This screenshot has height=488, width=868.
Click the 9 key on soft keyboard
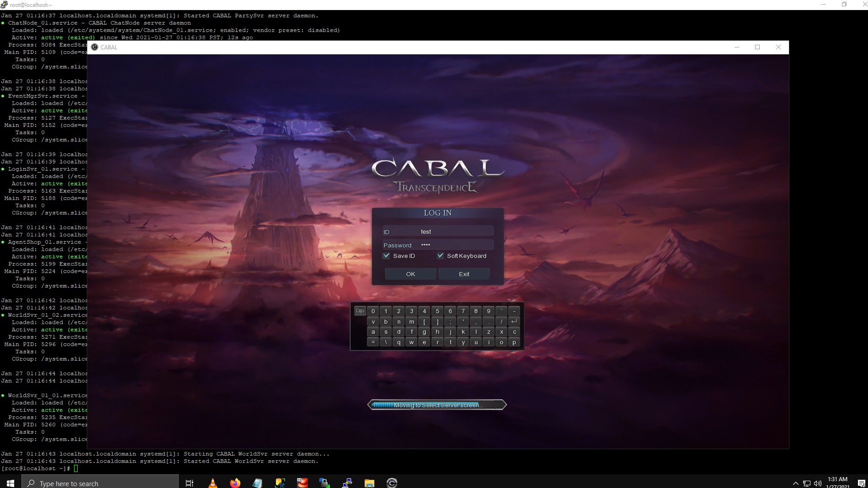click(x=488, y=311)
